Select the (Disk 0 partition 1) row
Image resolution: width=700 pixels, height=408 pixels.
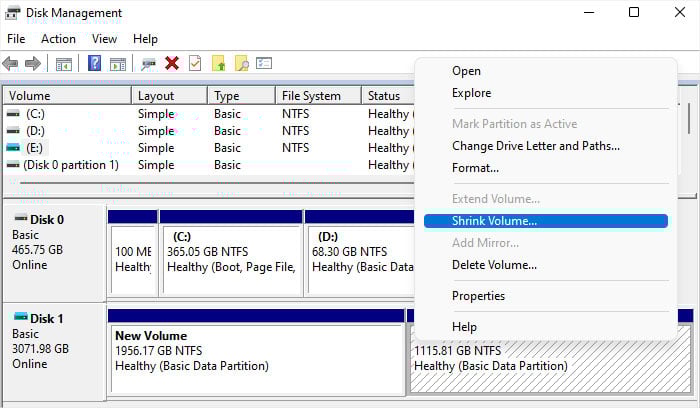[71, 165]
